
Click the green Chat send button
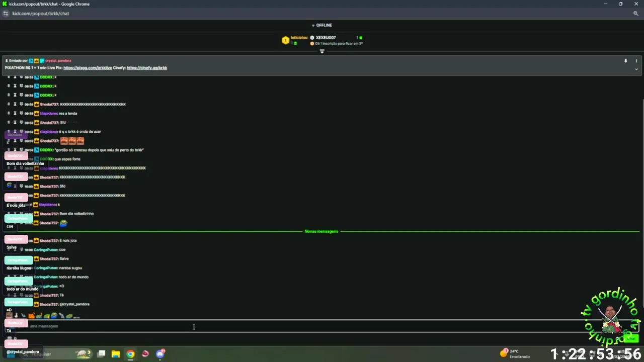(x=631, y=338)
